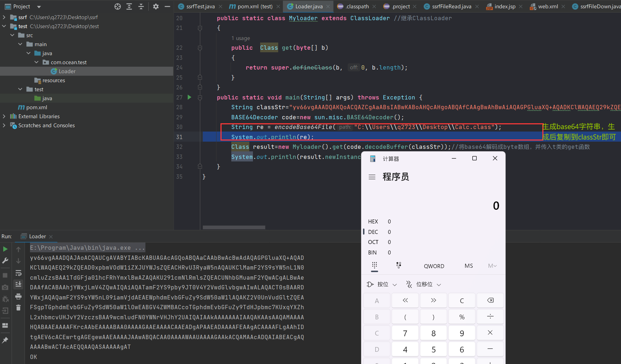
Task: Select BIN base in calculator
Action: tap(372, 253)
